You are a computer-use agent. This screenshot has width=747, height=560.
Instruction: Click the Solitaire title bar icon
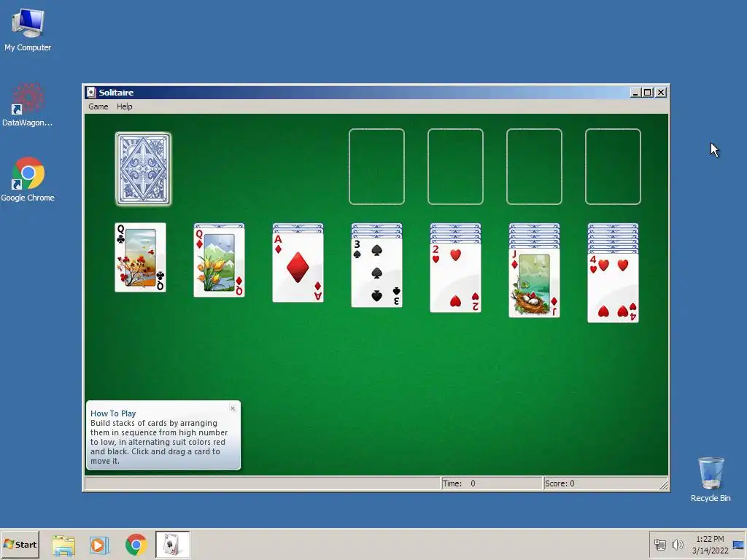pyautogui.click(x=91, y=93)
